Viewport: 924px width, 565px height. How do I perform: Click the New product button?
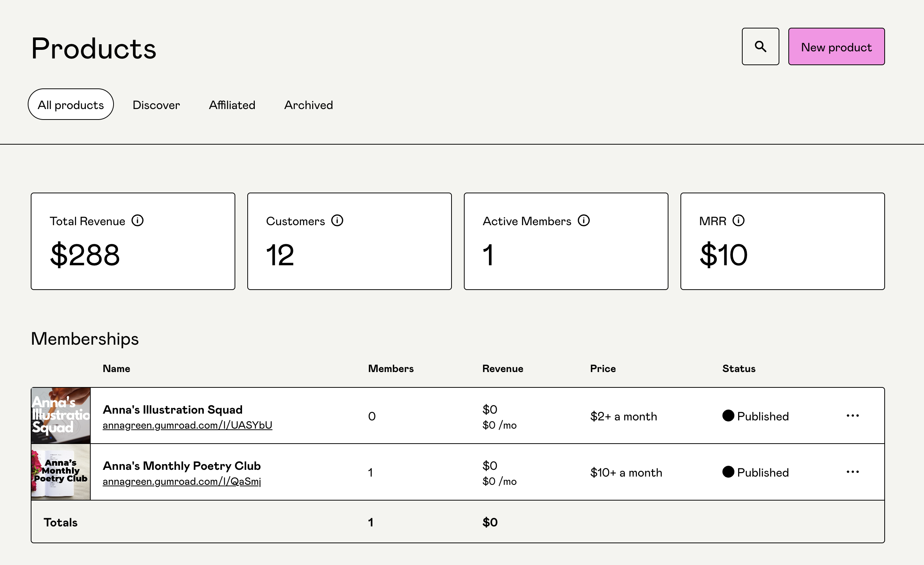[x=836, y=46]
